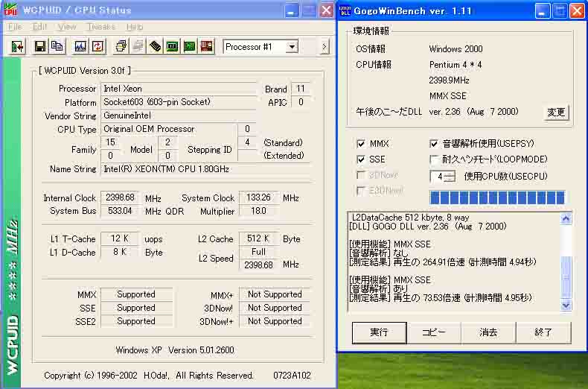Click the cascaded windows toolbar icon
The image size is (588, 389).
(x=121, y=46)
